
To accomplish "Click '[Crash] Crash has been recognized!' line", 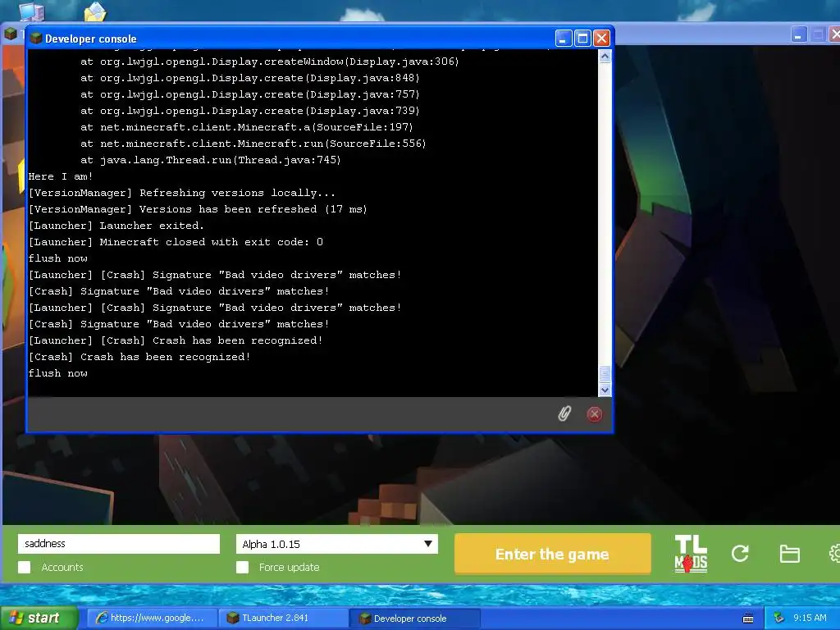I will [139, 357].
